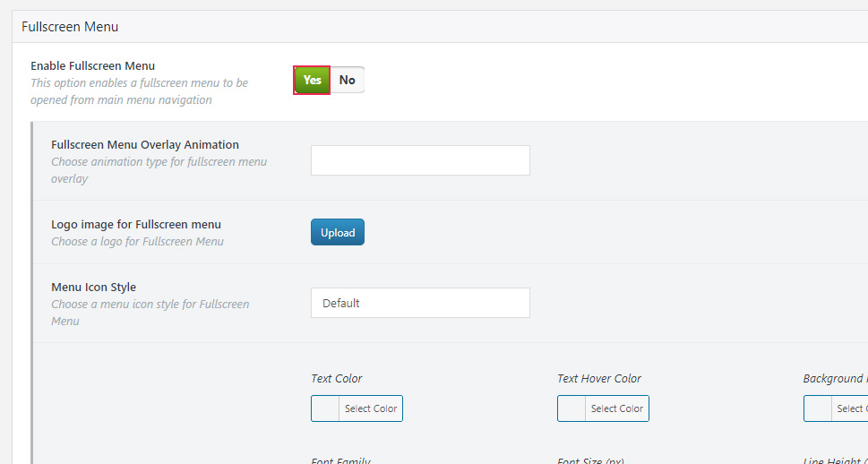The image size is (868, 464).
Task: Open the Menu Icon Style dropdown
Action: click(x=420, y=303)
